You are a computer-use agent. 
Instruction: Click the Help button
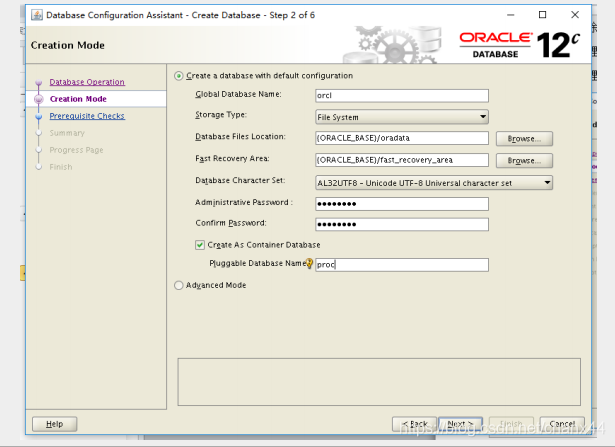(55, 424)
